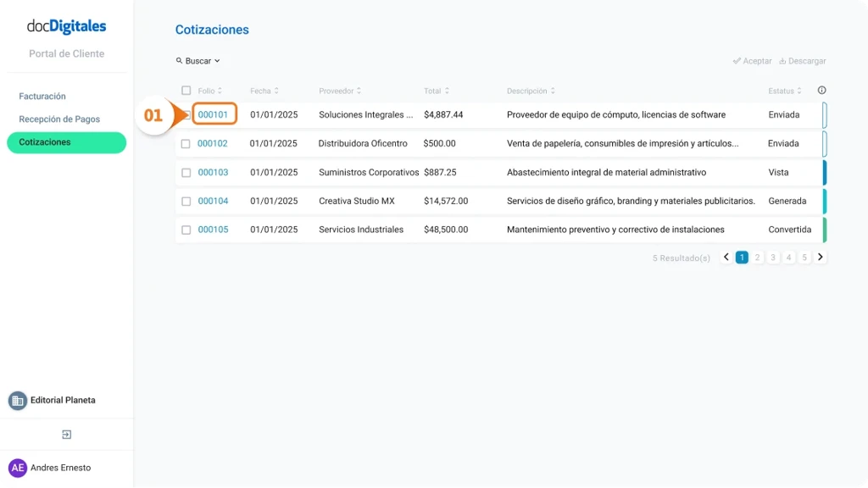The height and width of the screenshot is (488, 868).
Task: Check the checkbox for folio 000105
Action: (186, 229)
